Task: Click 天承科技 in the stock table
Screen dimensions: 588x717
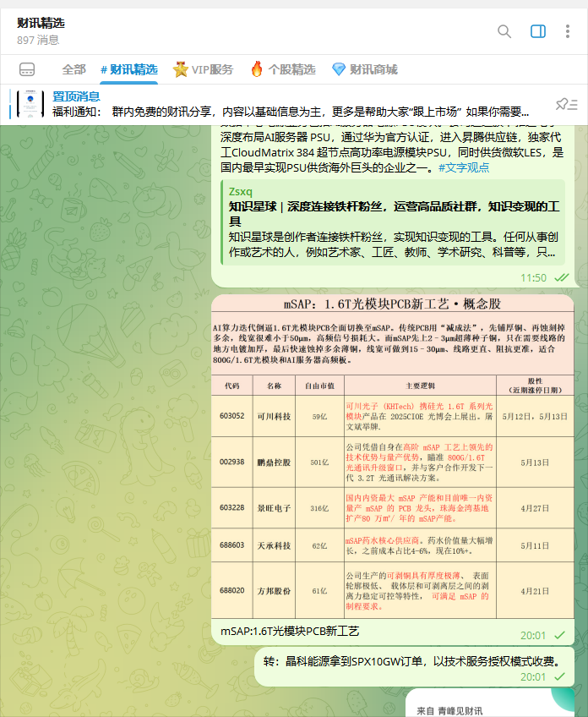Action: point(274,545)
